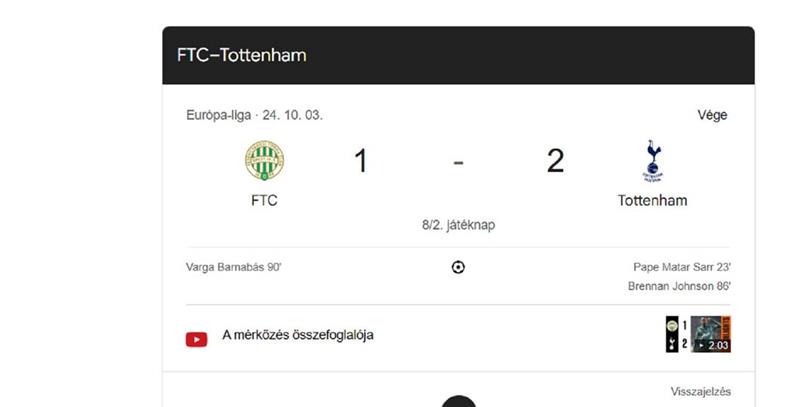Screen dimensions: 800x407
Task: Click the Európa-liga competition label
Action: [x=220, y=115]
